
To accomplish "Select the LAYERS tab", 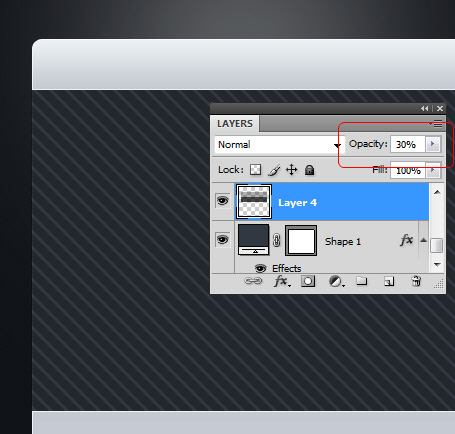I will pyautogui.click(x=235, y=124).
